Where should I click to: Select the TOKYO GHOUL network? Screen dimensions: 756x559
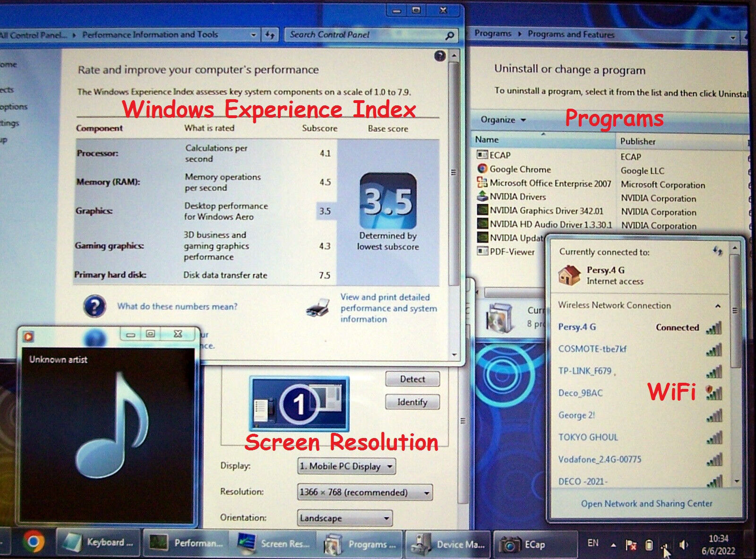click(640, 437)
